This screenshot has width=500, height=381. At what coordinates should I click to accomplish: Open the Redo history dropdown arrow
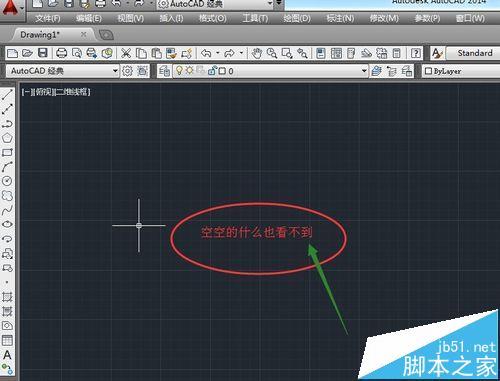point(241,53)
